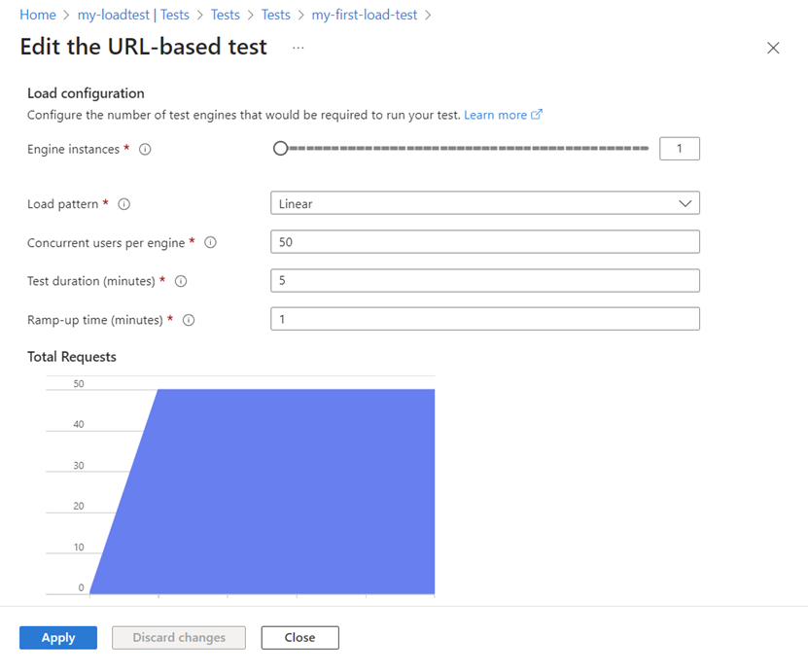Close the Edit URL-based test pane
The image size is (808, 672).
pyautogui.click(x=773, y=48)
